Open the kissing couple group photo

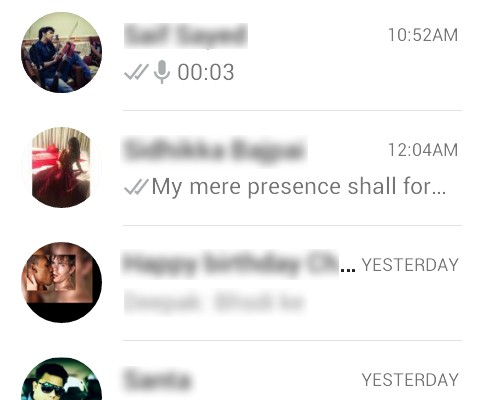61,282
